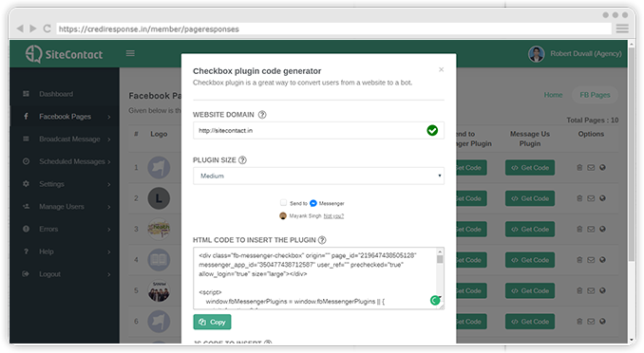Open the browser hamburger menu
644x353 pixels.
coord(622,28)
